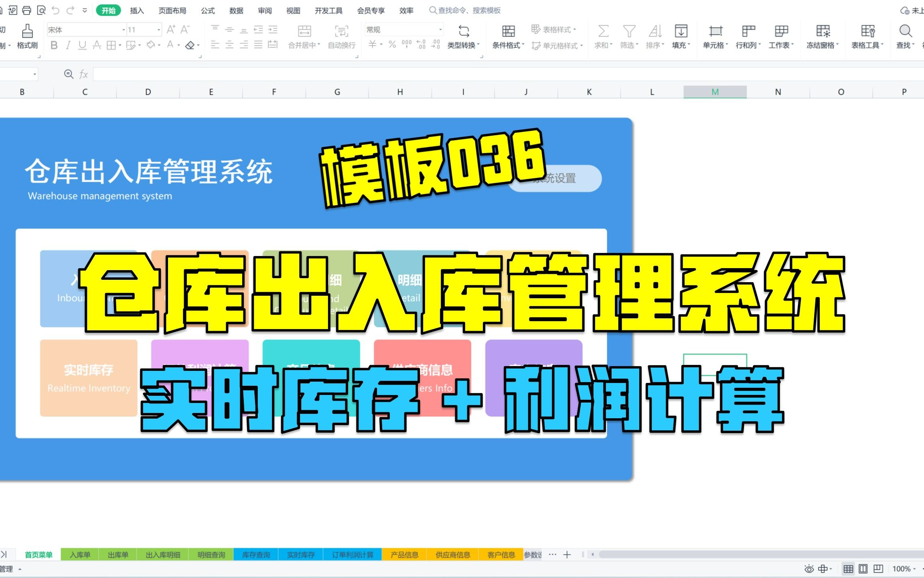This screenshot has width=924, height=578.
Task: Switch to the Insert (插入) ribbon tab
Action: click(x=137, y=10)
